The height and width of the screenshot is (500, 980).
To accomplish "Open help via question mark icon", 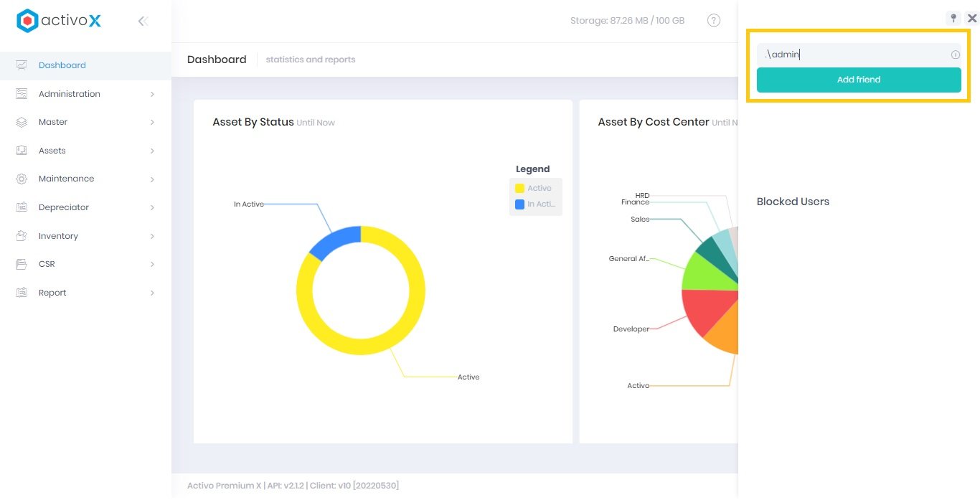I will [x=714, y=21].
